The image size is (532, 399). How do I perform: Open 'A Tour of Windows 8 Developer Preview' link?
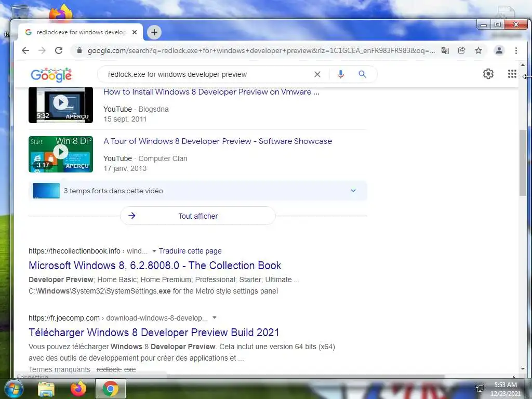pyautogui.click(x=218, y=141)
